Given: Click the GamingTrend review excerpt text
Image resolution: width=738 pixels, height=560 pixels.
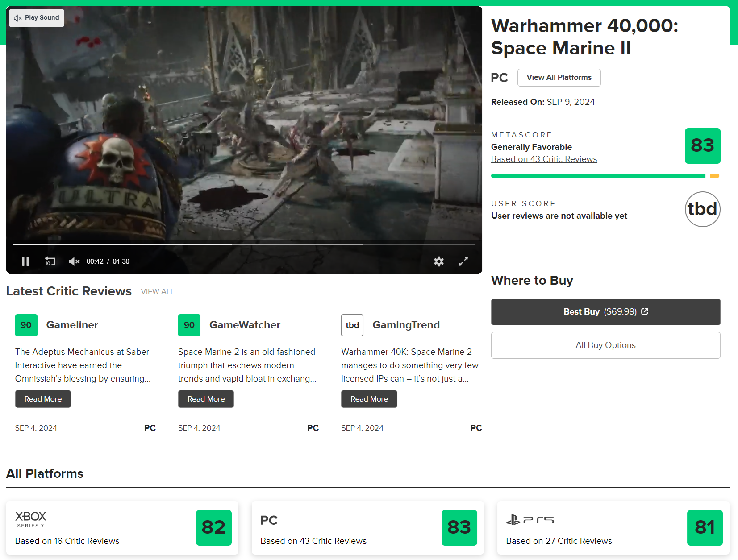Looking at the screenshot, I should [410, 365].
